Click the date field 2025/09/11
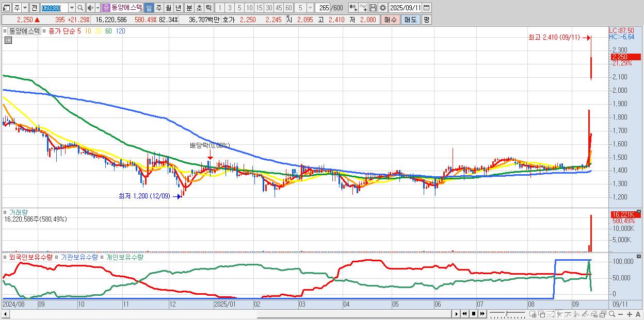Viewport: 644px width, 320px height. point(406,8)
